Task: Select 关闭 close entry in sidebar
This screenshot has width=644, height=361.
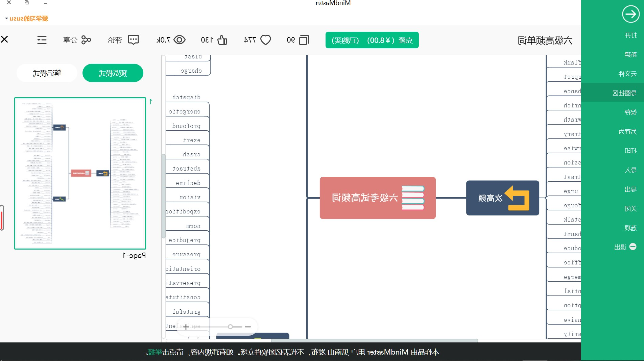Action: point(630,208)
